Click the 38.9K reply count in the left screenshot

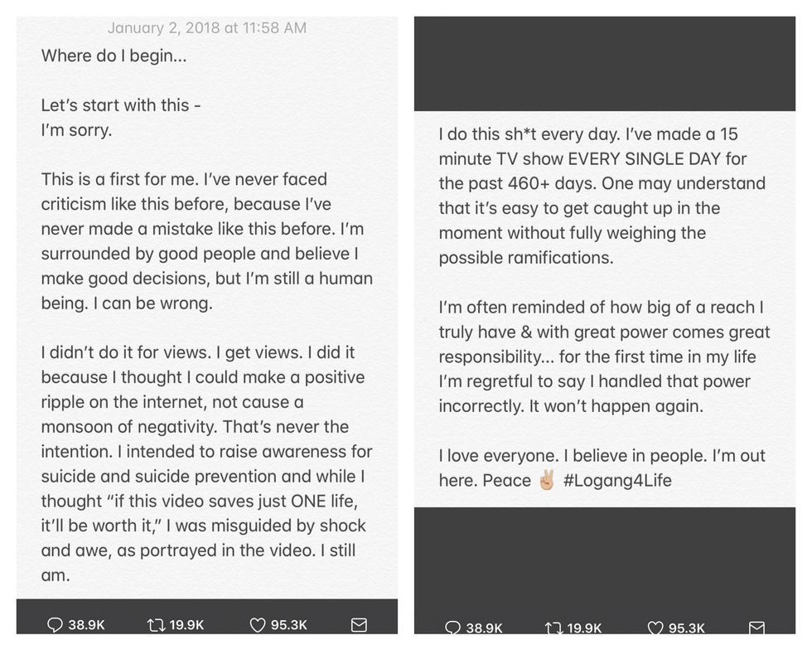86,624
